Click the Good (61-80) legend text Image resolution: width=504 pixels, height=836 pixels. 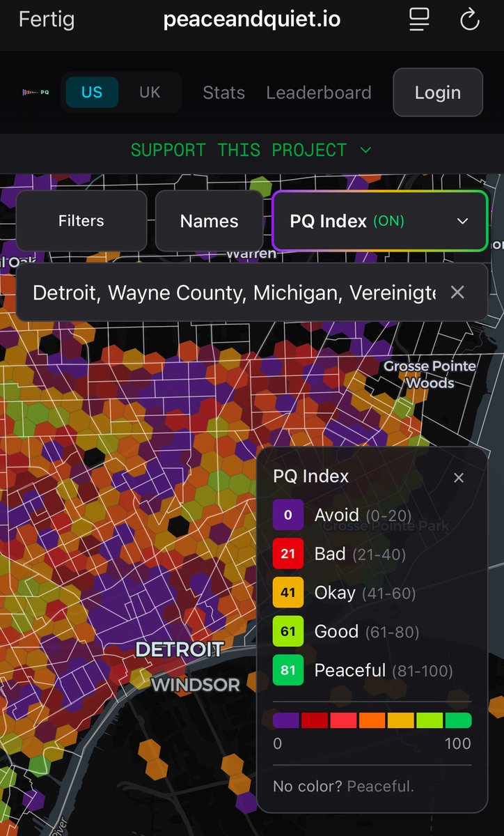367,632
